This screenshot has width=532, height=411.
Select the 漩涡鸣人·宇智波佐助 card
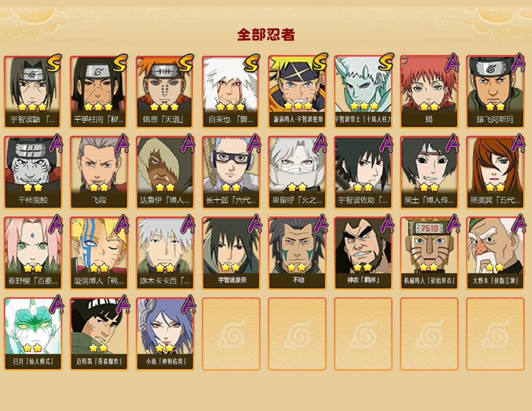click(297, 92)
